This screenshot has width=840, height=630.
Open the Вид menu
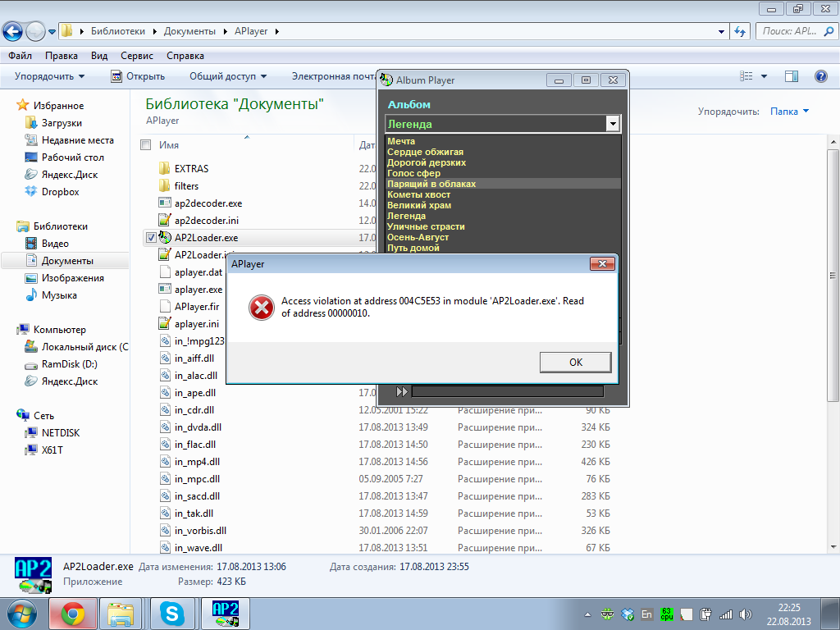[99, 56]
